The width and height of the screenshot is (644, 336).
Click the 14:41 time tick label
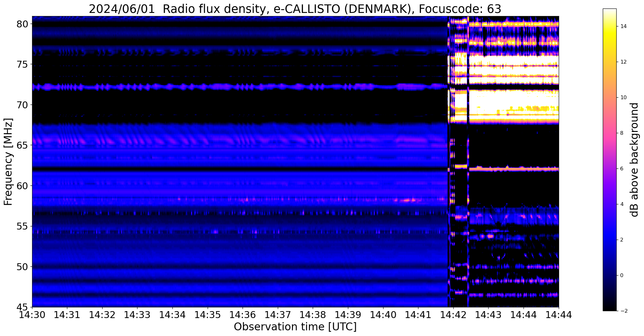click(x=418, y=314)
